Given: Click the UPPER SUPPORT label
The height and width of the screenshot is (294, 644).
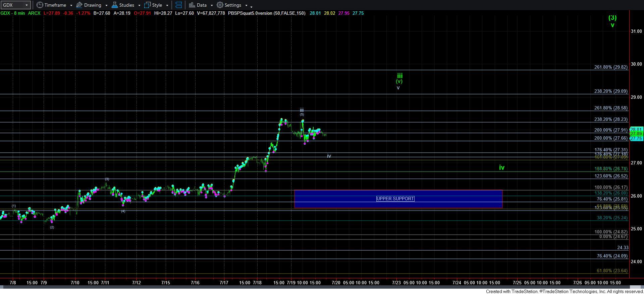Looking at the screenshot, I should pos(395,199).
